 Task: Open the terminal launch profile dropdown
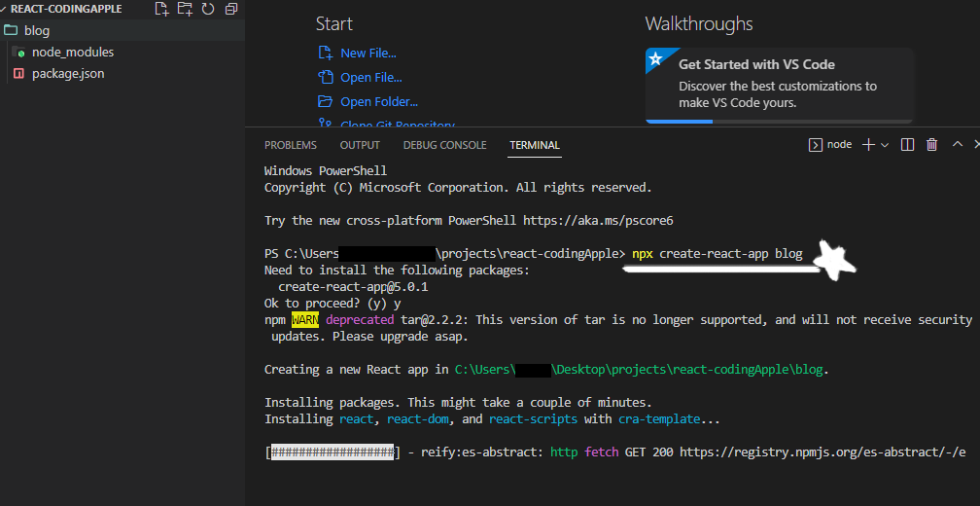pyautogui.click(x=885, y=145)
